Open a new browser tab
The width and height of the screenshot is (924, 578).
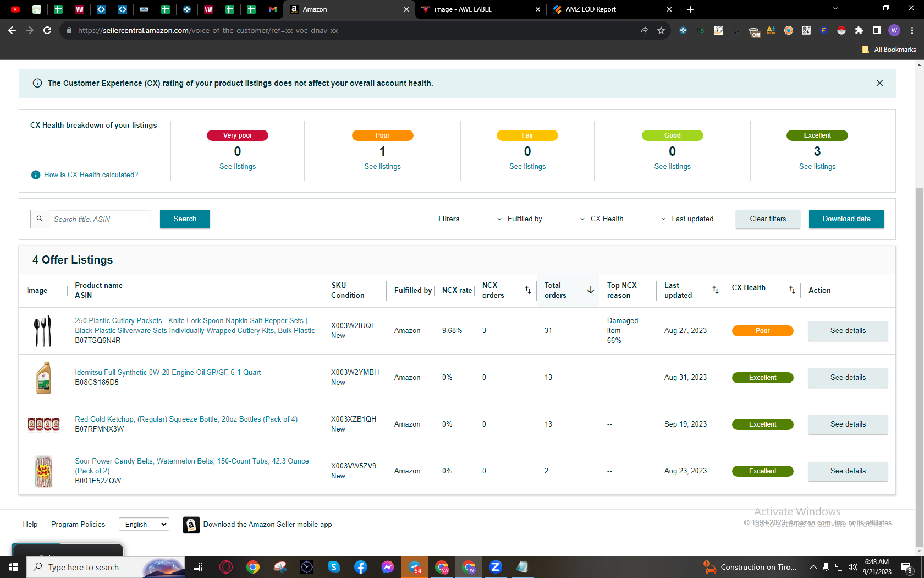[690, 9]
